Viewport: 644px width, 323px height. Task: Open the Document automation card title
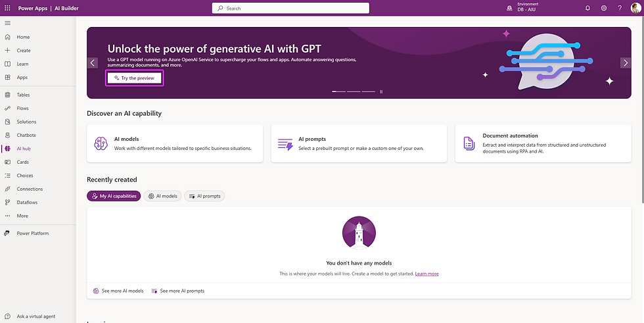[510, 136]
